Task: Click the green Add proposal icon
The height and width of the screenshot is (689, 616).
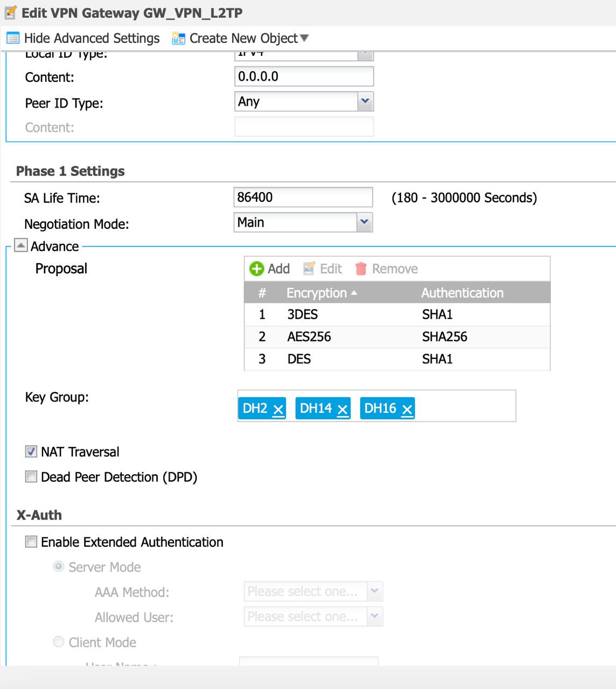Action: pyautogui.click(x=257, y=269)
